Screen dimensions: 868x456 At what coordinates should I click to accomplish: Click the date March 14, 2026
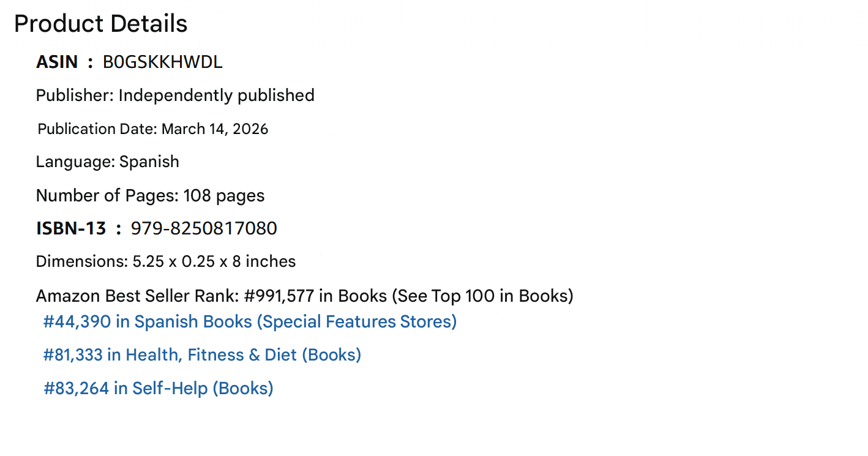pos(215,129)
